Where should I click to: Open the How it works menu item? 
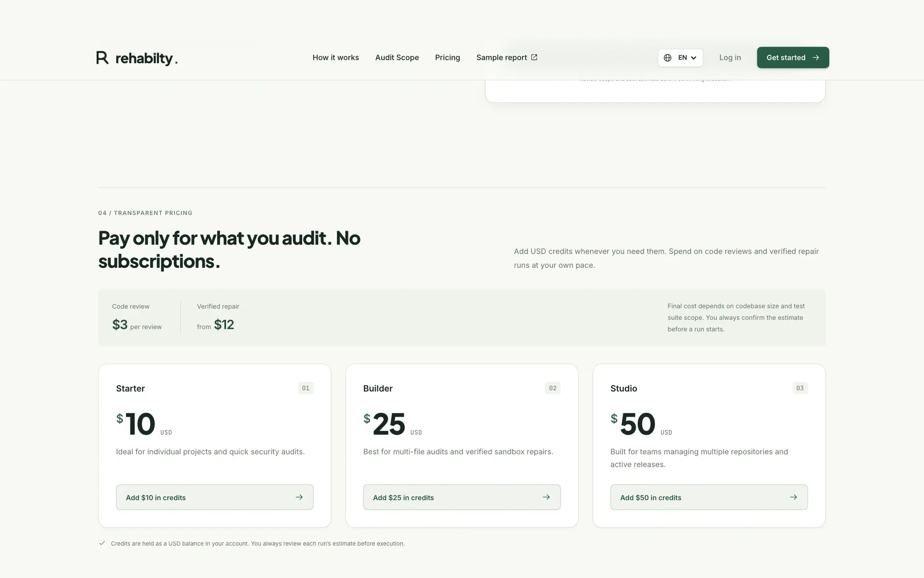[x=335, y=57]
